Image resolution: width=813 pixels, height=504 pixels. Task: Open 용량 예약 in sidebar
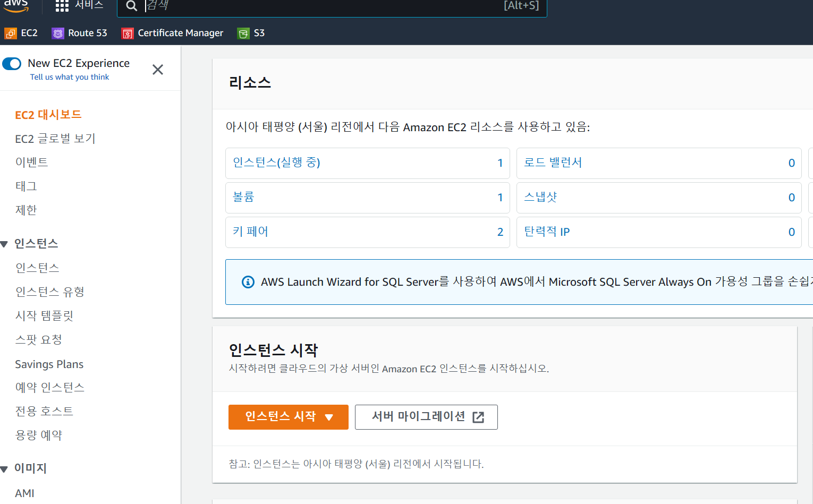tap(39, 435)
